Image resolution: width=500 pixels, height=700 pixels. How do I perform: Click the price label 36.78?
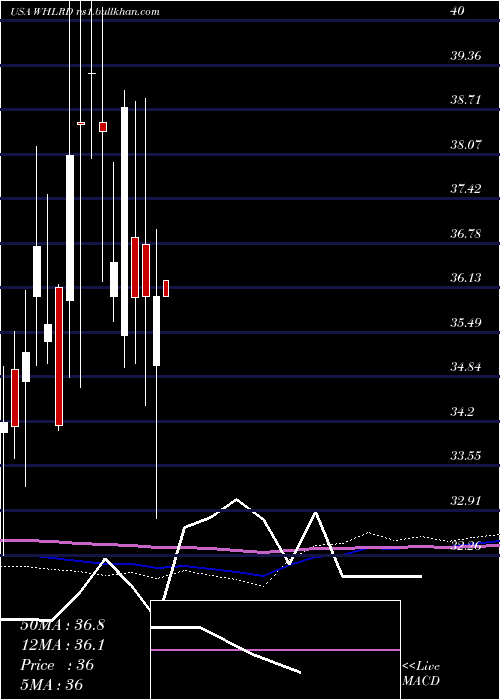(466, 233)
